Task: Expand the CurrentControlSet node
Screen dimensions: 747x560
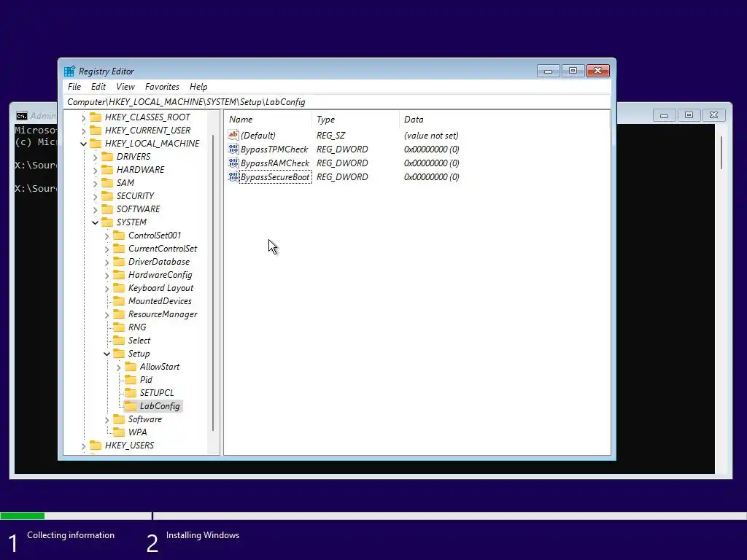Action: pos(107,249)
